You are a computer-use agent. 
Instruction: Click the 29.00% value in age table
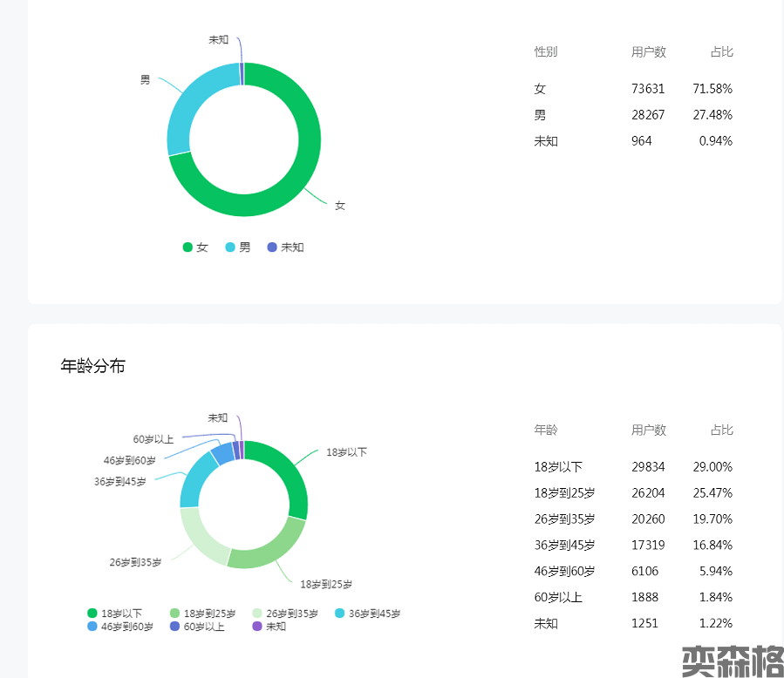(x=712, y=467)
